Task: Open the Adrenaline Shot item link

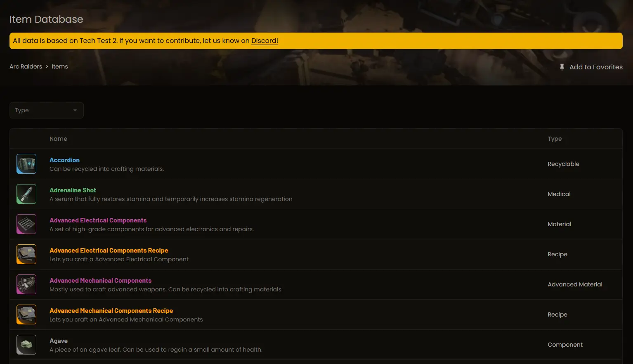Action: click(x=73, y=190)
